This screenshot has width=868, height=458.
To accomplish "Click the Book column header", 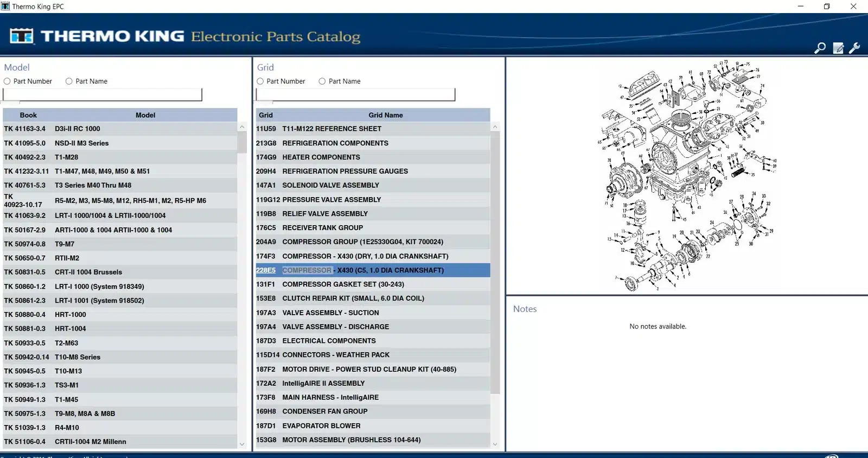I will [x=28, y=115].
